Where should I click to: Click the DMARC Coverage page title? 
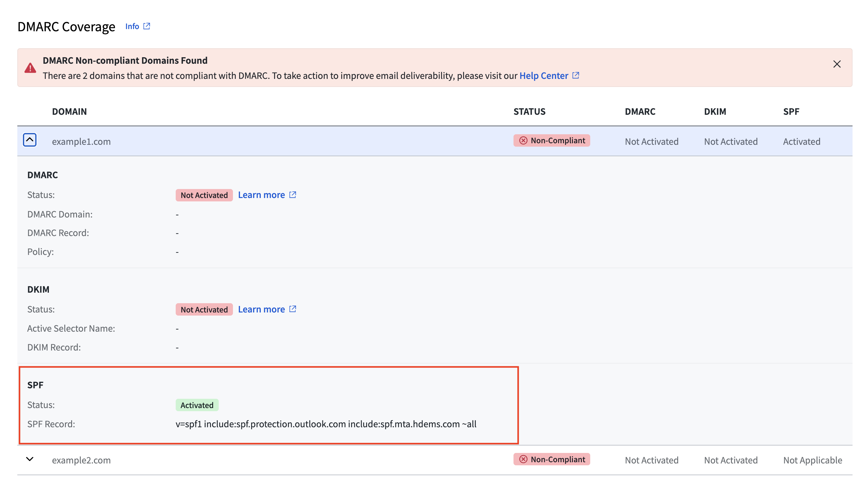(x=66, y=27)
